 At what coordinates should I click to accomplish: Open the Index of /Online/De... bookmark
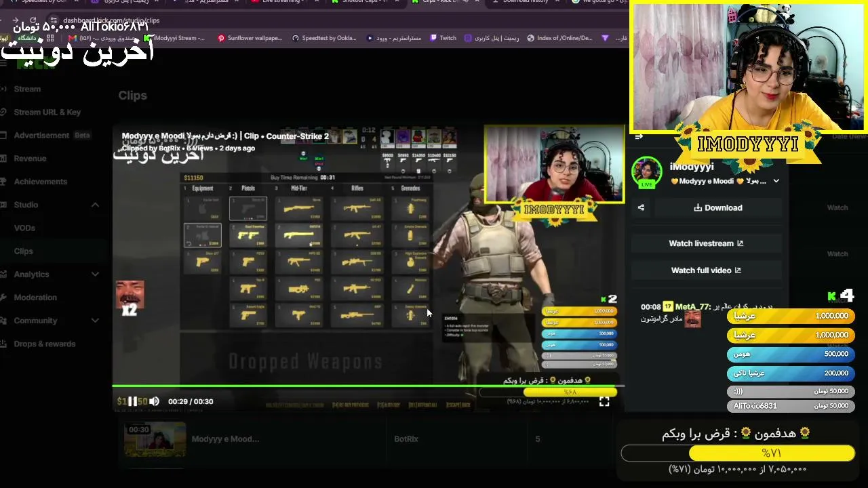(x=560, y=38)
